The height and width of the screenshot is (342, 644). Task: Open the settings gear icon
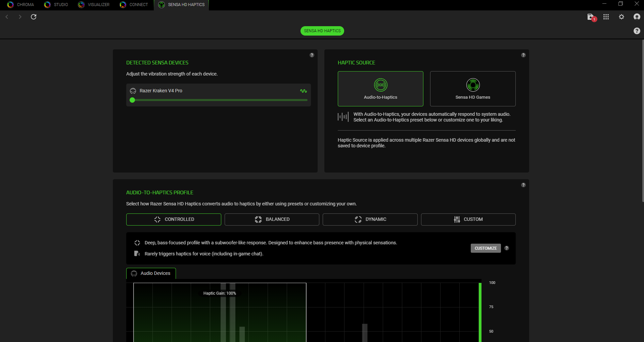(621, 17)
